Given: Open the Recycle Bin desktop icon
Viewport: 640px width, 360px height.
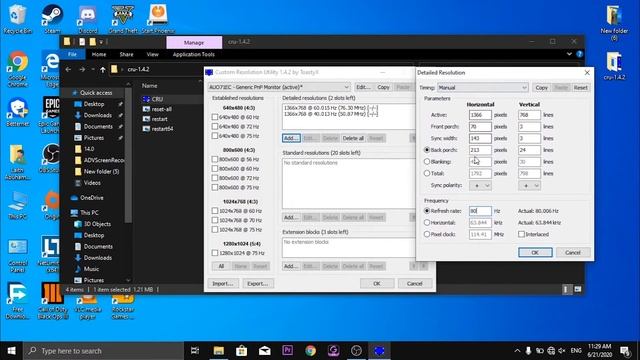Looking at the screenshot, I should tap(17, 18).
